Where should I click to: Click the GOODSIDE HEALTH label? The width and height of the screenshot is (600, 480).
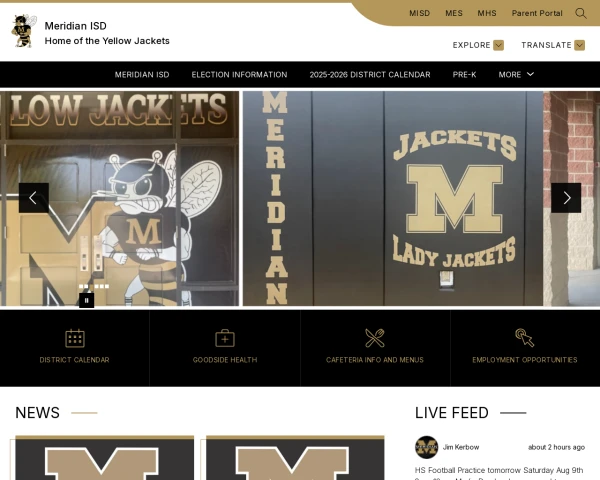(x=225, y=360)
